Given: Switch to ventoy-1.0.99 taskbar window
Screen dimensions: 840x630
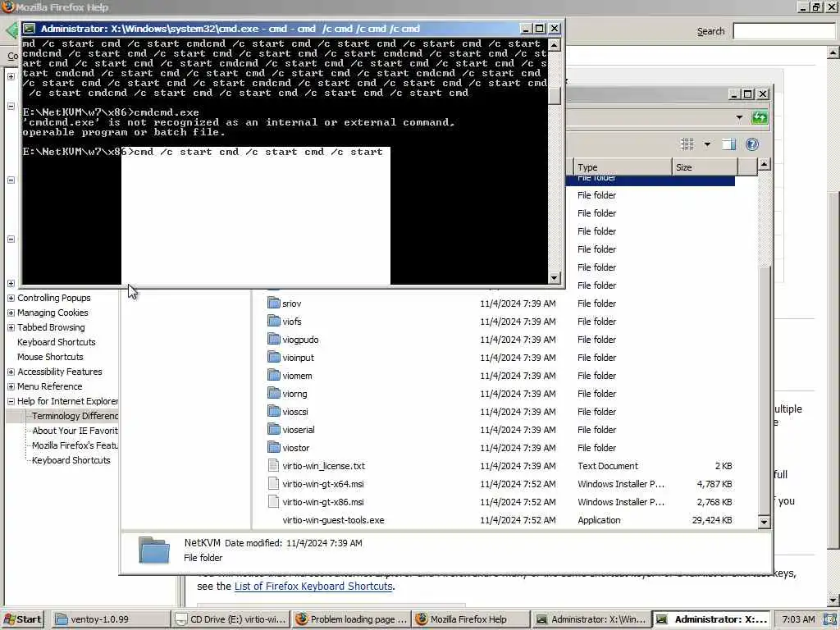Looking at the screenshot, I should (x=112, y=619).
